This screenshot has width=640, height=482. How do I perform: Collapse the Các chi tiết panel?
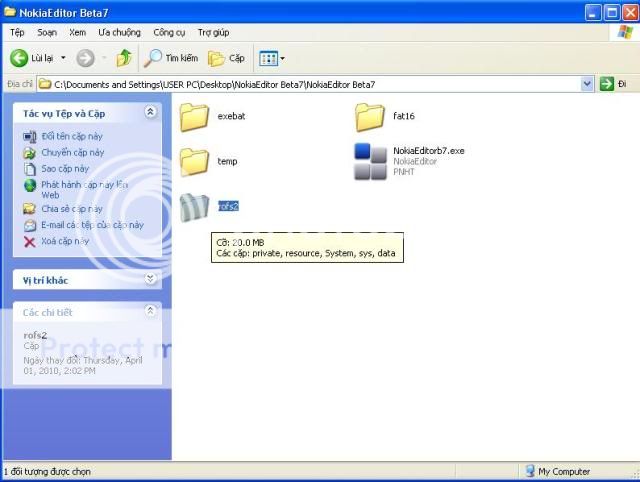pyautogui.click(x=150, y=312)
